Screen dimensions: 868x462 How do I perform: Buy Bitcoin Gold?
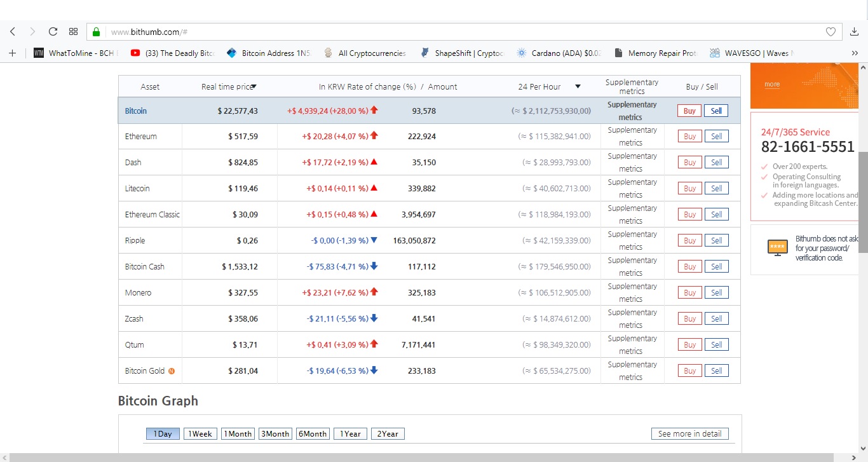689,370
